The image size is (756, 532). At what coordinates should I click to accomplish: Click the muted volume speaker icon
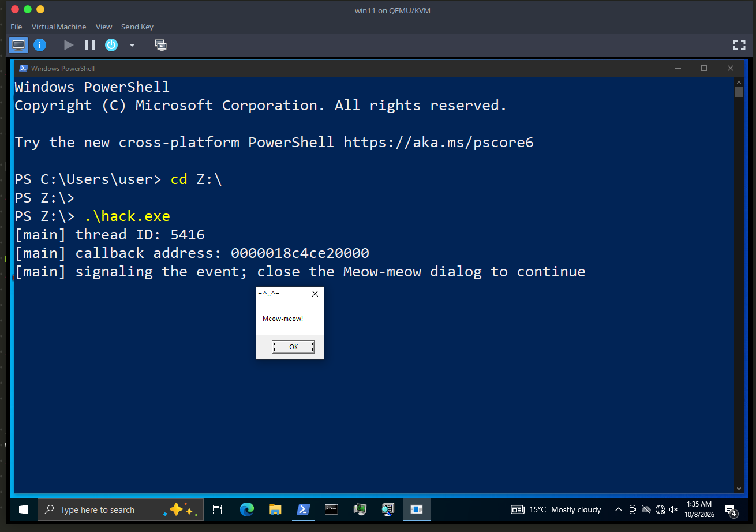coord(673,509)
